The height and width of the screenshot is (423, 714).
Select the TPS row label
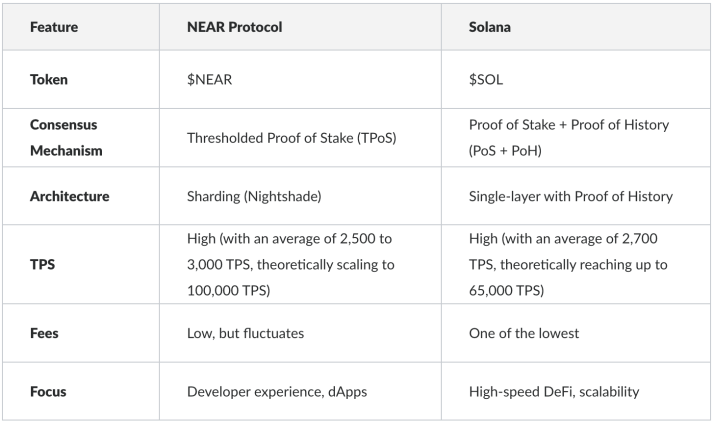42,265
